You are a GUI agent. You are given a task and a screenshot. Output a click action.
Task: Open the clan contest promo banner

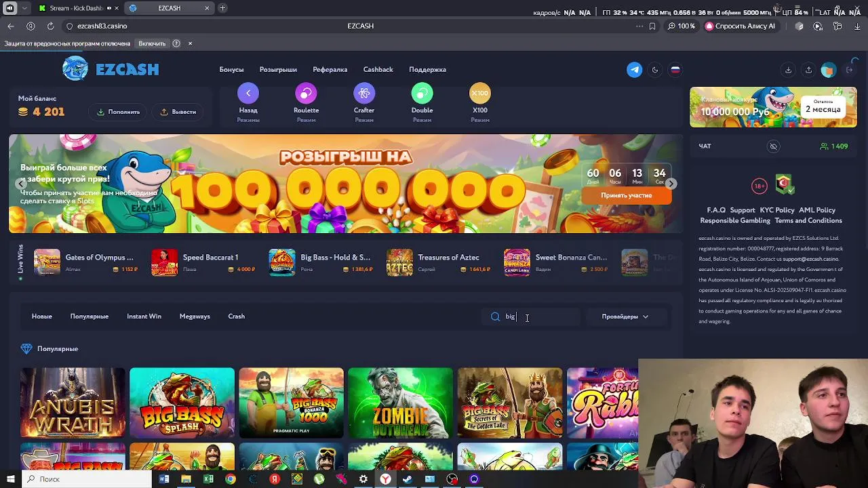[773, 107]
